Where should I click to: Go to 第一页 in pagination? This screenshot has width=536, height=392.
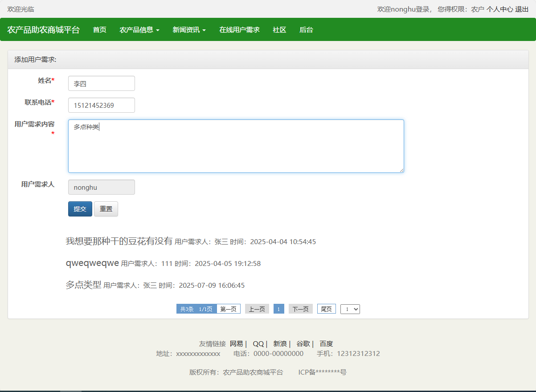click(x=228, y=308)
